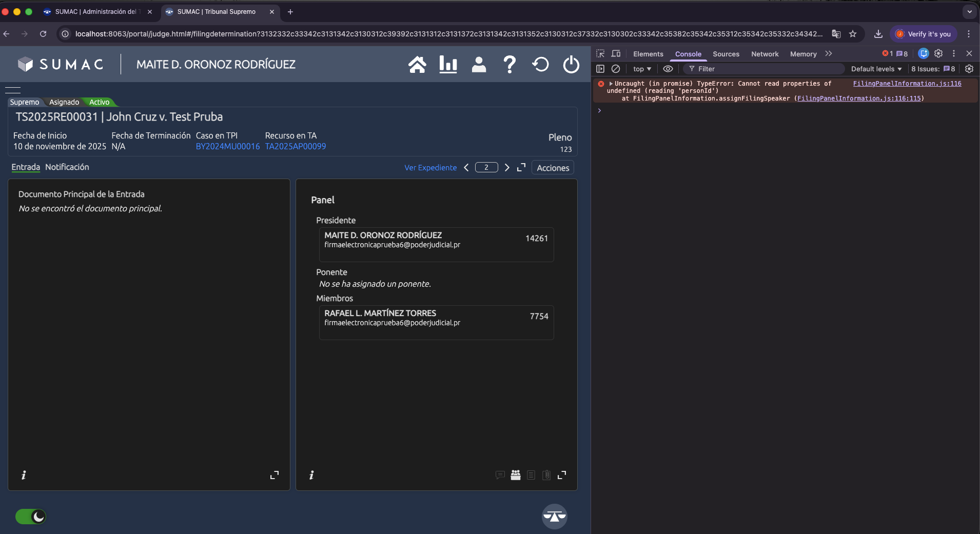Open help question mark icon

click(x=509, y=65)
